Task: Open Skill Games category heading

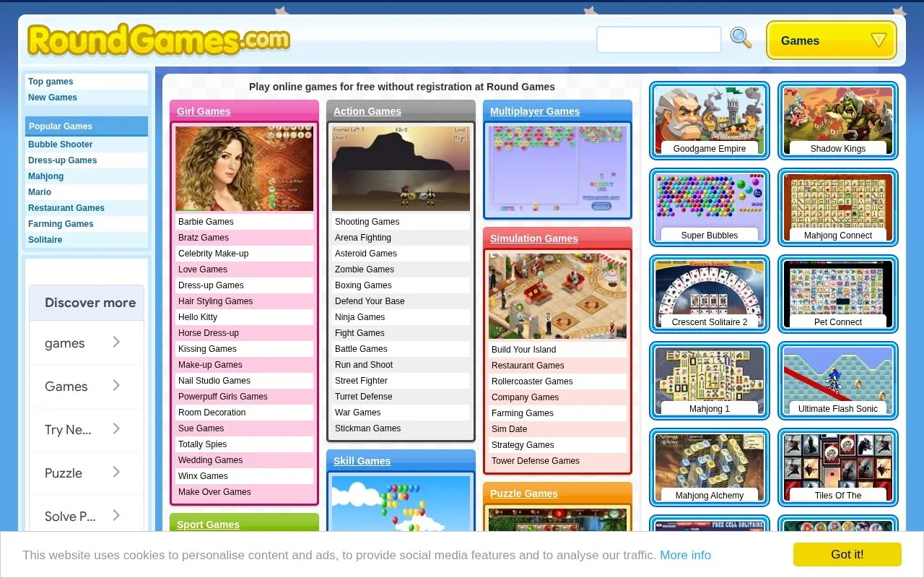Action: pos(362,461)
